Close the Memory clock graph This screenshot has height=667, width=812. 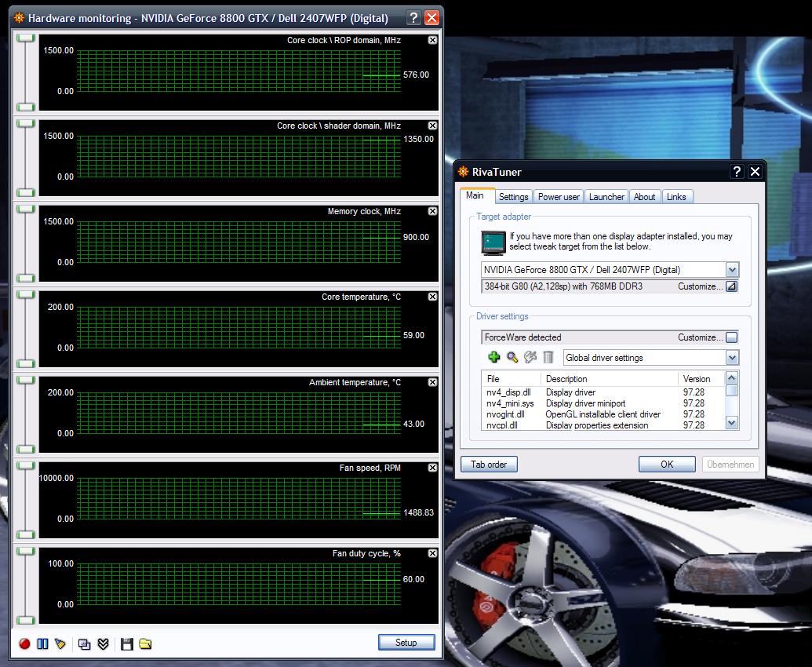click(x=432, y=211)
